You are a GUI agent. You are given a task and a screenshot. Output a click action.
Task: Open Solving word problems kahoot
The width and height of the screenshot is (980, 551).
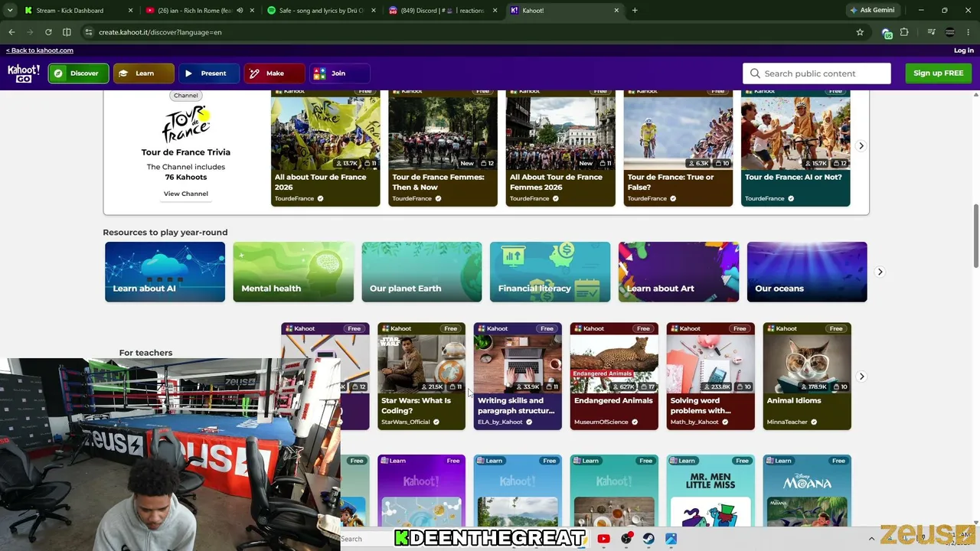710,376
